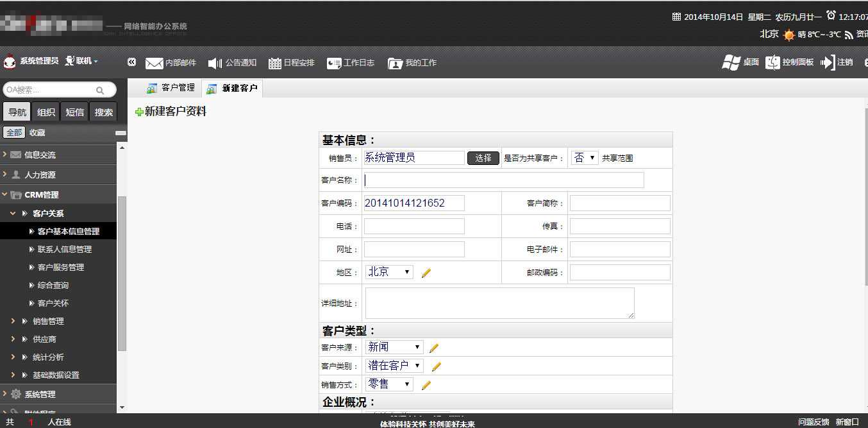868x428 pixels.
Task: Open 我的工作 folder icon
Action: 395,63
